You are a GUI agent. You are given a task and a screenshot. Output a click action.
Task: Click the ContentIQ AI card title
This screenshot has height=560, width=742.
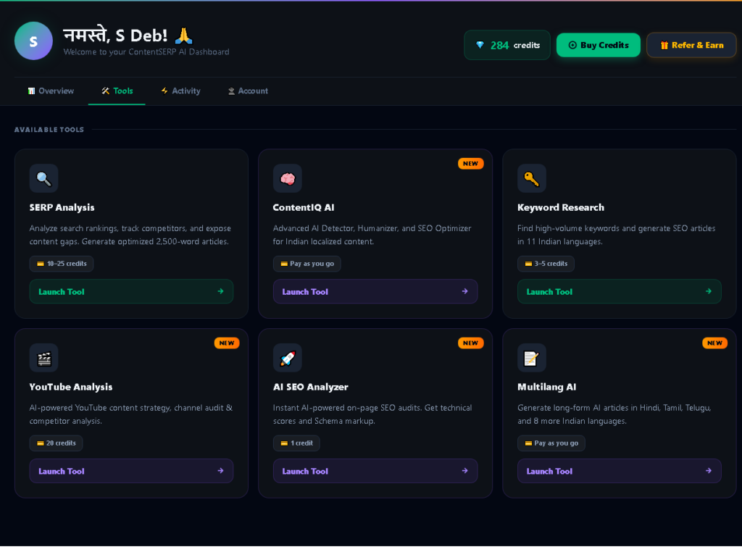coord(304,208)
